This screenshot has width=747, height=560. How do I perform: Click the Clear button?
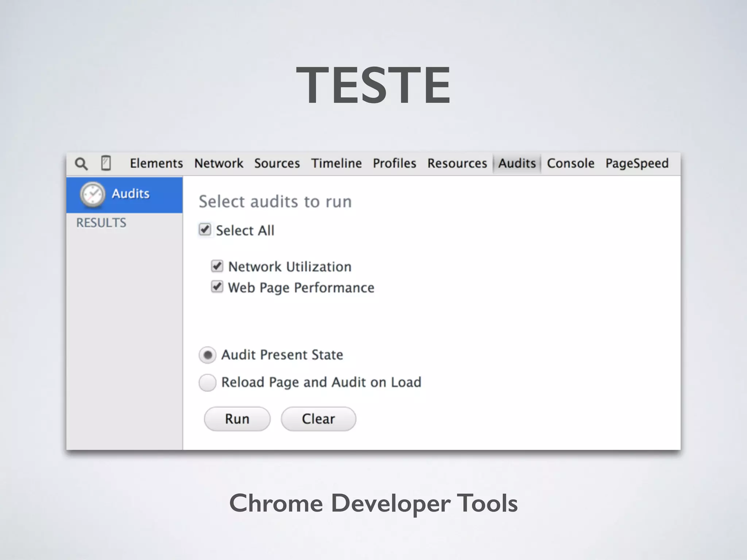click(x=318, y=419)
